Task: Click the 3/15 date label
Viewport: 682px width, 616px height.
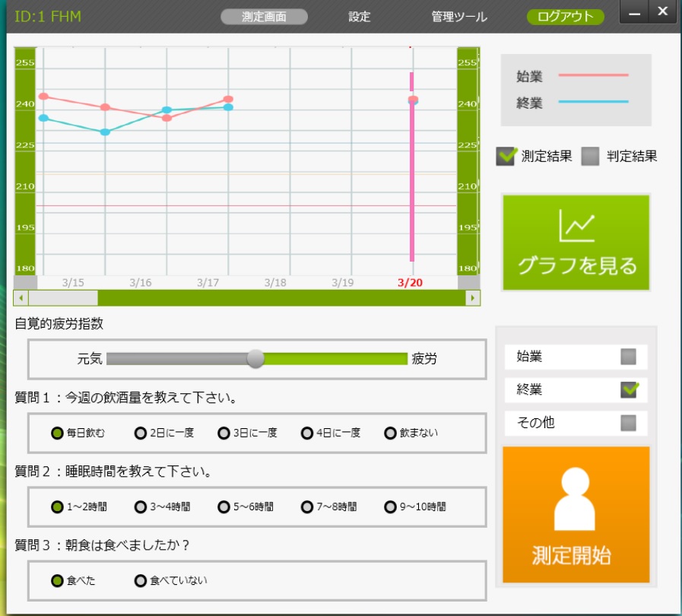Action: [73, 283]
